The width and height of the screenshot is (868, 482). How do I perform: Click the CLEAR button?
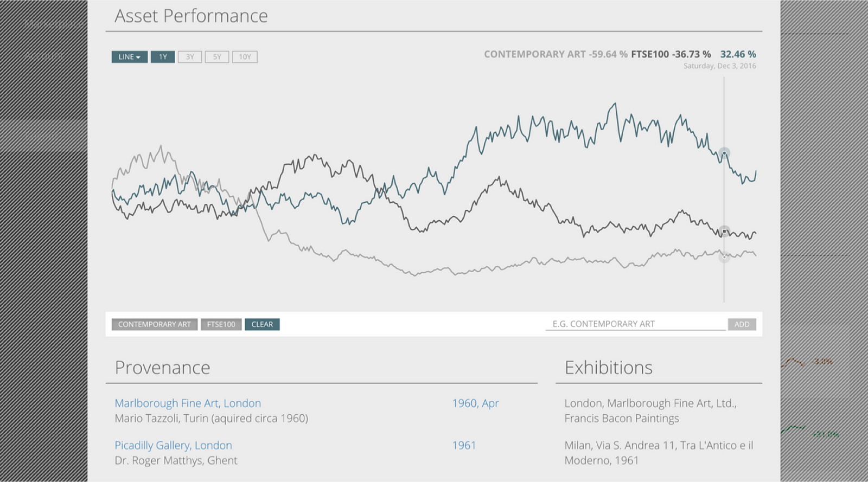pos(262,324)
